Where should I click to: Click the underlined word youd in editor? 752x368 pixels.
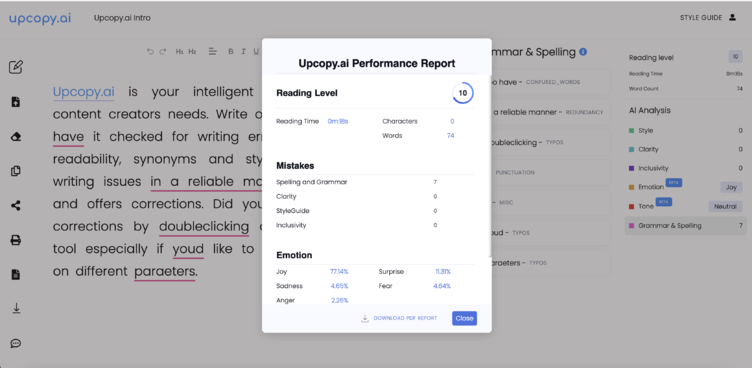coord(188,249)
